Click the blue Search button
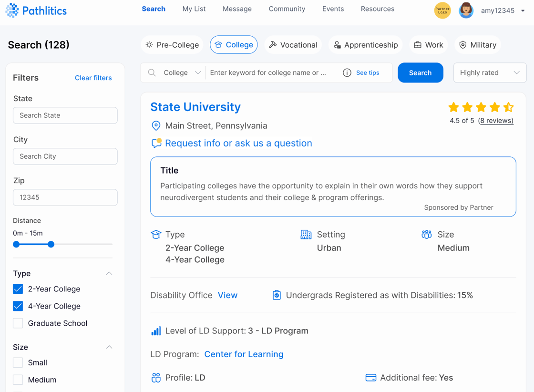 420,73
